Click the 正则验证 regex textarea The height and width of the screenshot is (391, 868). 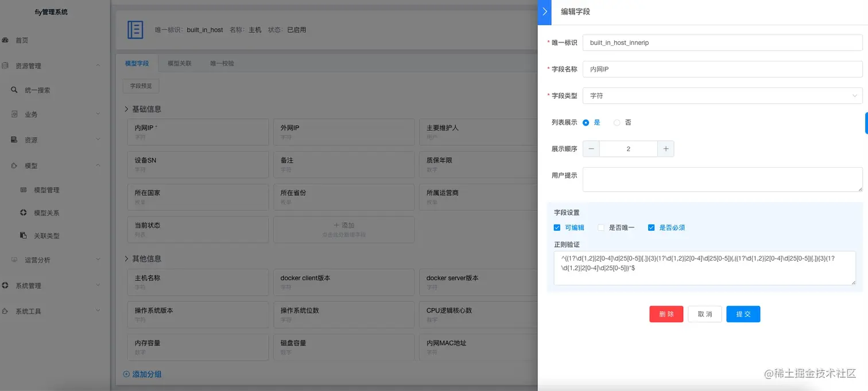(x=704, y=268)
